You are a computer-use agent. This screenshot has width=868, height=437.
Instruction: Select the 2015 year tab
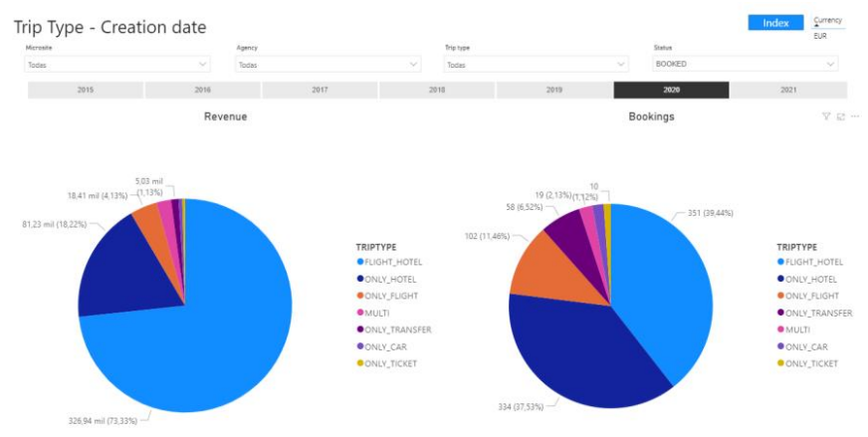85,90
